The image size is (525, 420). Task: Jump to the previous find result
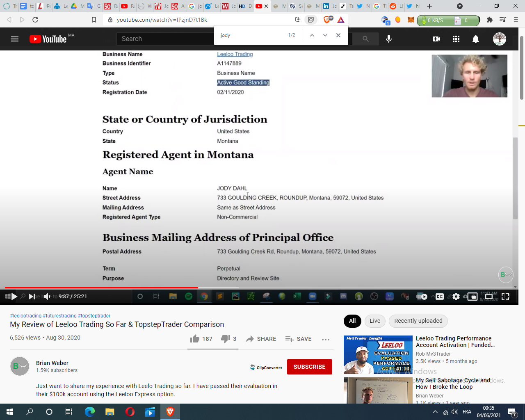312,35
